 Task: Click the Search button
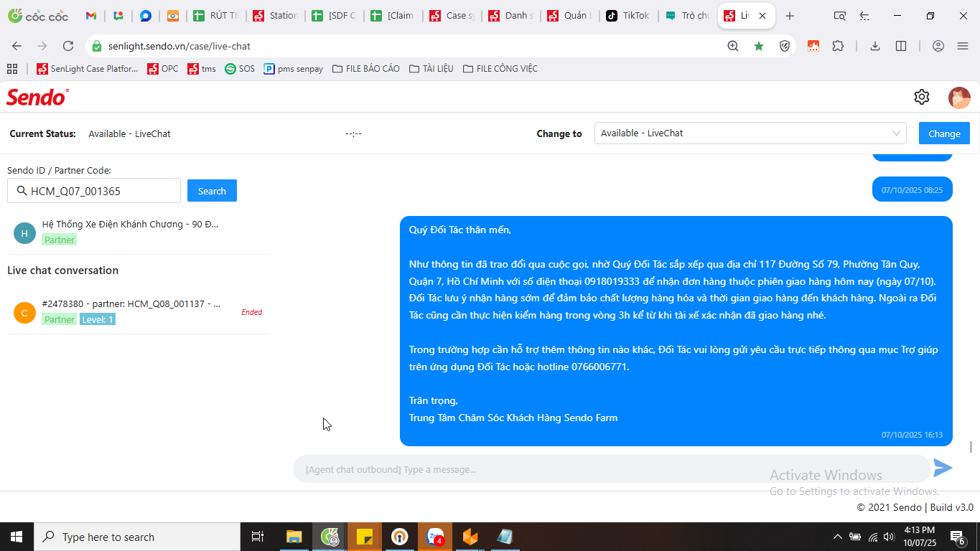[212, 191]
